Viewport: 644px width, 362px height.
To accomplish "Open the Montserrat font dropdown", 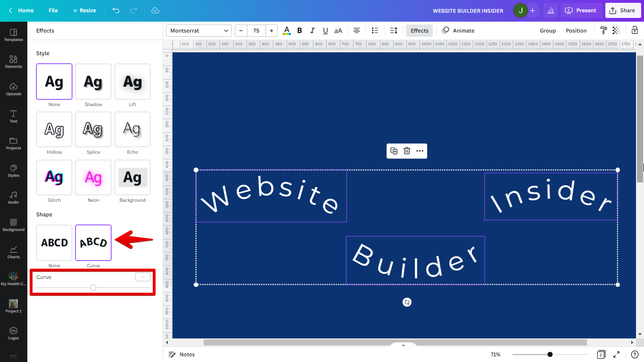I will [199, 31].
